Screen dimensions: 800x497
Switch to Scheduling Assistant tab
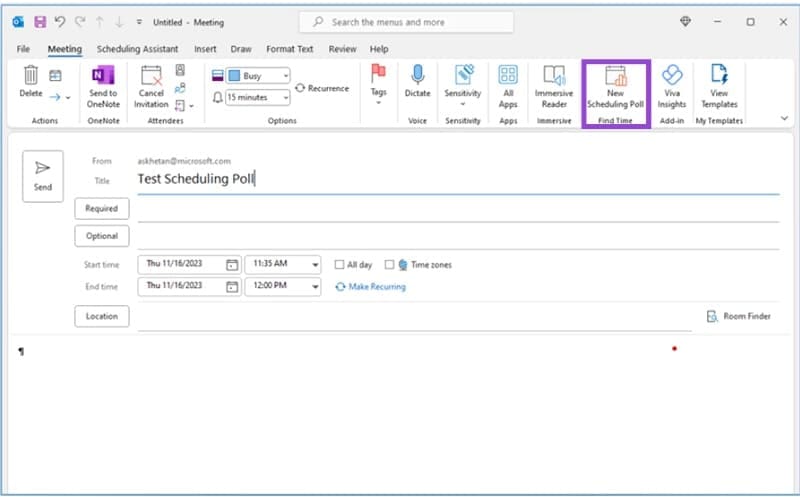138,49
